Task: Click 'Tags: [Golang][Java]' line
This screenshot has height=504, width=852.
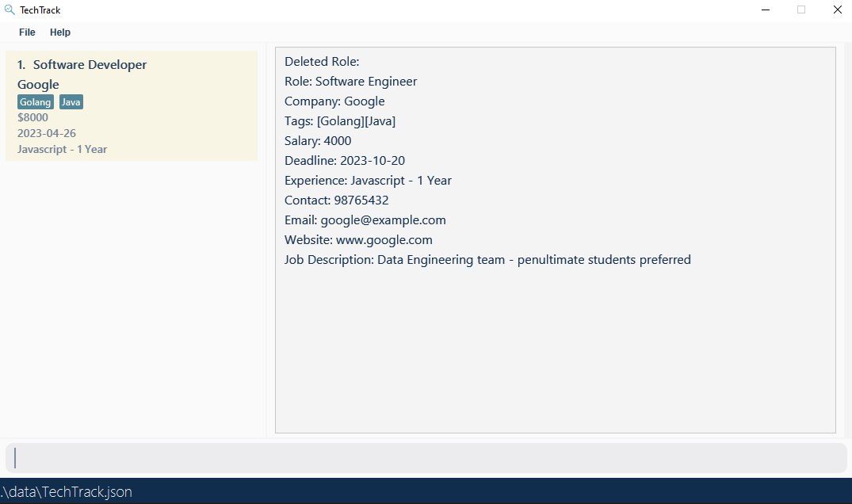Action: 339,121
